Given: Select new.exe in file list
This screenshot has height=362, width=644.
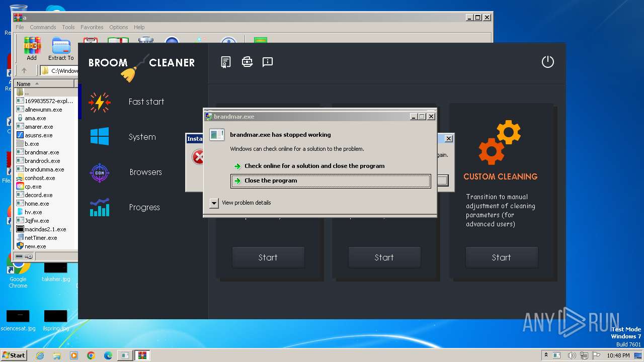Looking at the screenshot, I should (35, 246).
